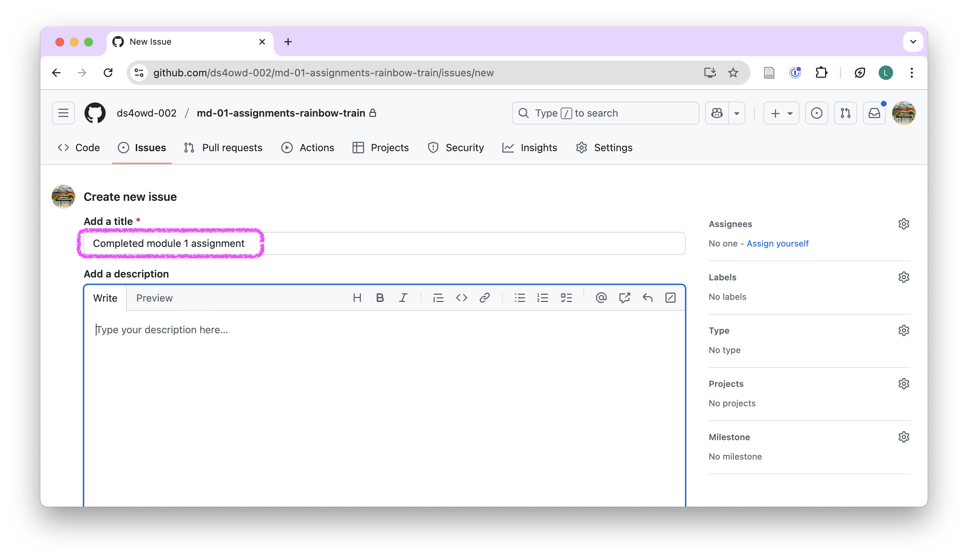Open the Copilot dropdown arrow
Viewport: 968px width, 560px height.
pyautogui.click(x=736, y=113)
